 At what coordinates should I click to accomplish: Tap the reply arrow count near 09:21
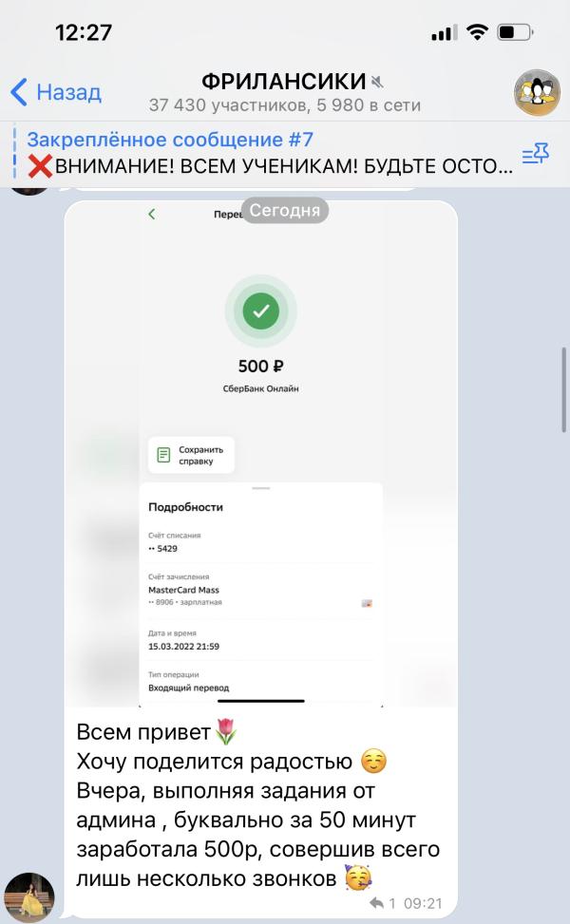(382, 903)
